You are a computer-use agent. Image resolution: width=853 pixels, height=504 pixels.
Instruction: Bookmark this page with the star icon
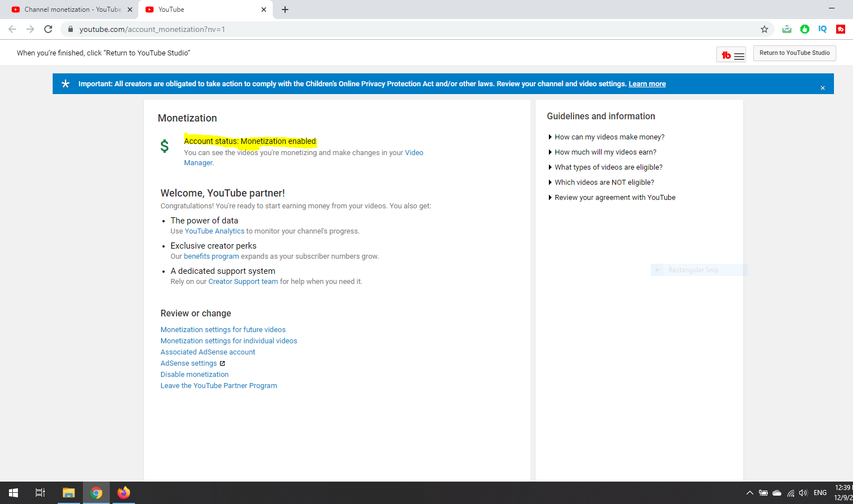(765, 29)
